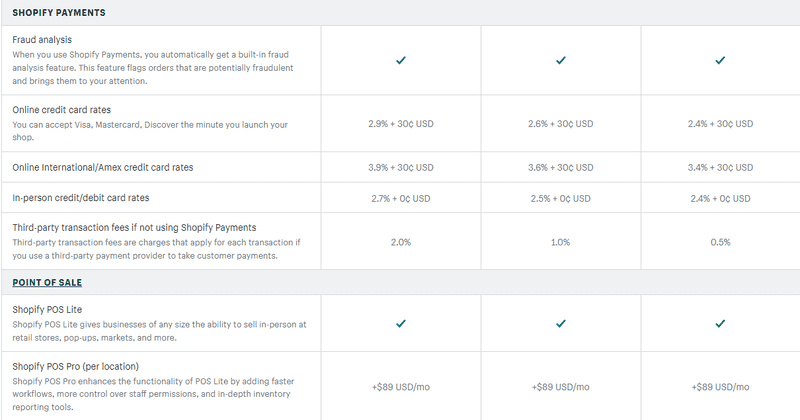Screen dimensions: 800x420
Task: Click the 2.0% third-party transaction fee
Action: [401, 242]
